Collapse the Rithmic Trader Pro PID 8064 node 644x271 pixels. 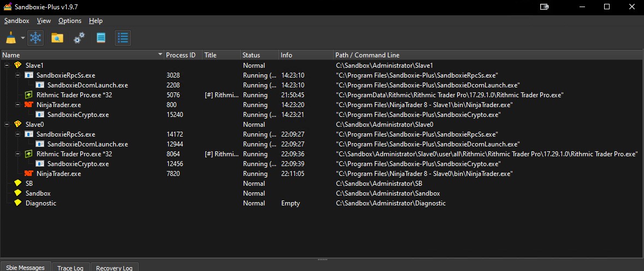pyautogui.click(x=17, y=154)
